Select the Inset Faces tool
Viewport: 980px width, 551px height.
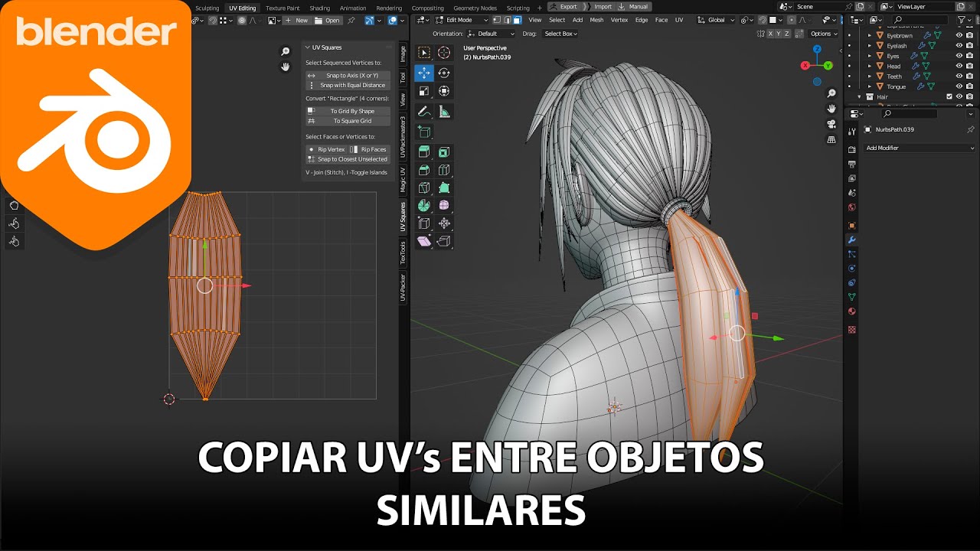pos(444,152)
